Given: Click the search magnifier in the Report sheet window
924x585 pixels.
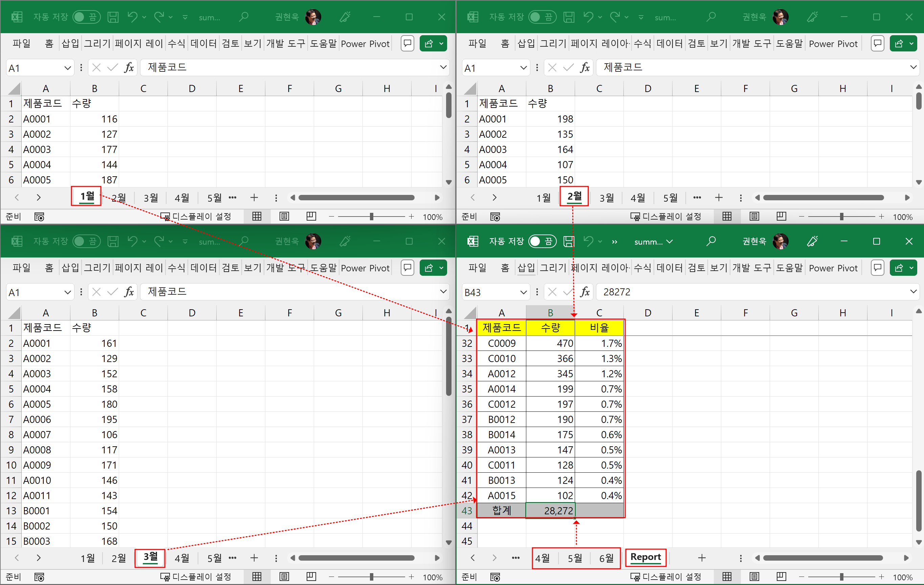Looking at the screenshot, I should (x=711, y=241).
